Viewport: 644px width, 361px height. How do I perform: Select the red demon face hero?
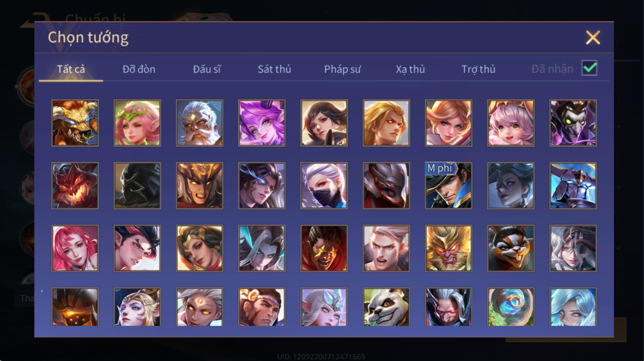coord(75,186)
